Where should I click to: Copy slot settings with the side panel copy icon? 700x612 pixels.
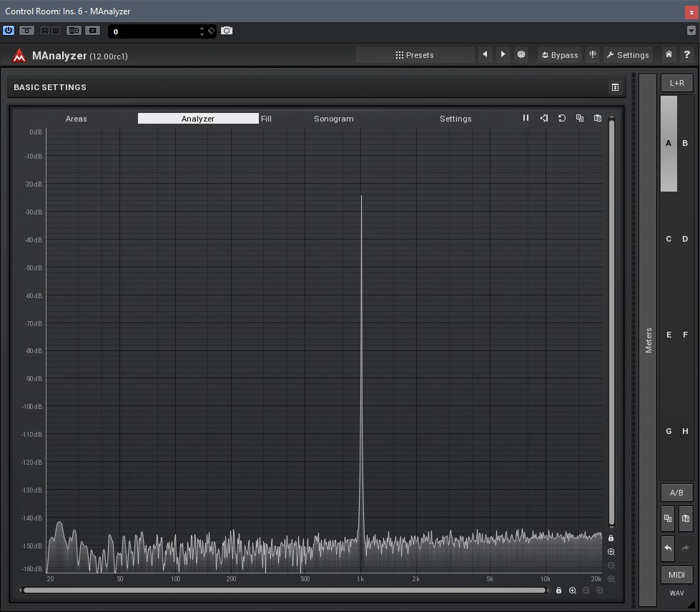(x=668, y=518)
